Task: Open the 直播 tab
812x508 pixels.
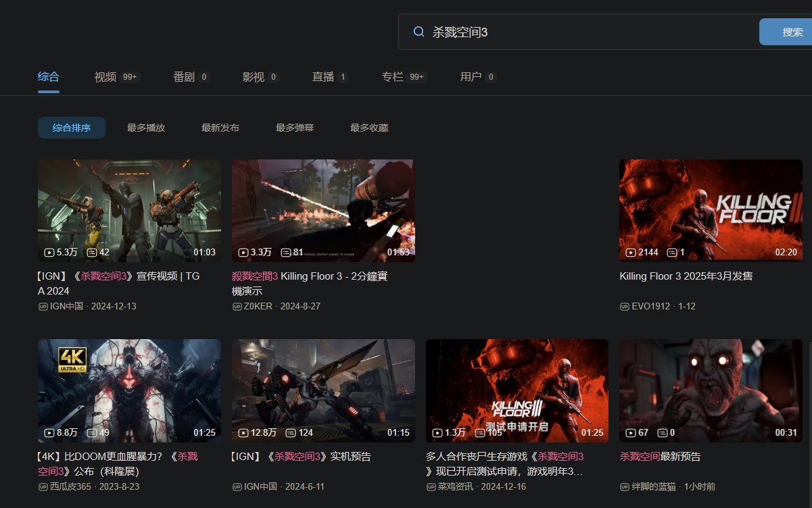Action: point(323,77)
